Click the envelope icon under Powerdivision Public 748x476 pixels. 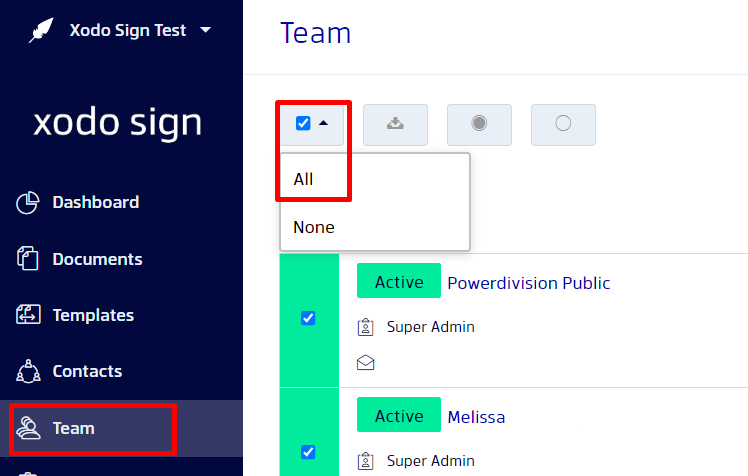pos(365,362)
